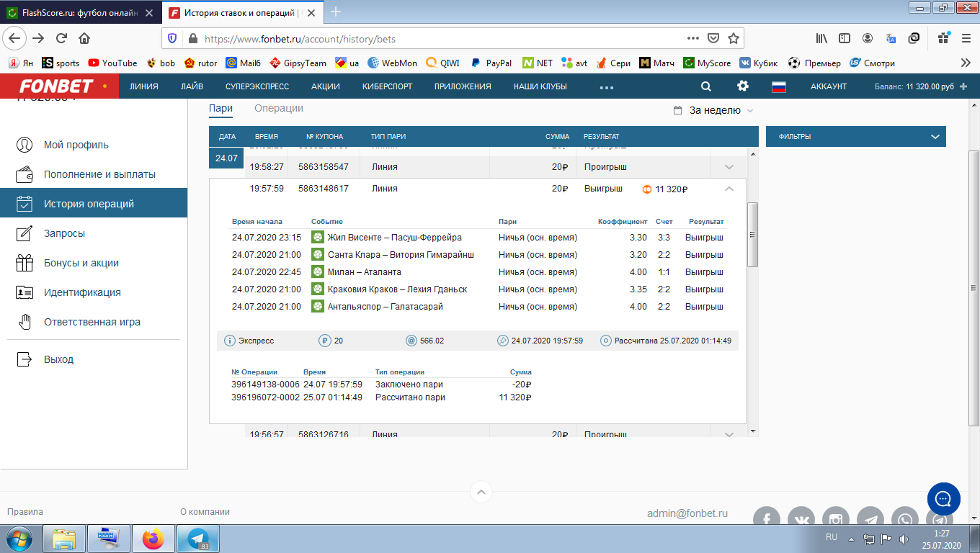This screenshot has width=980, height=553.
Task: Launch Telegram from the taskbar
Action: click(x=197, y=539)
